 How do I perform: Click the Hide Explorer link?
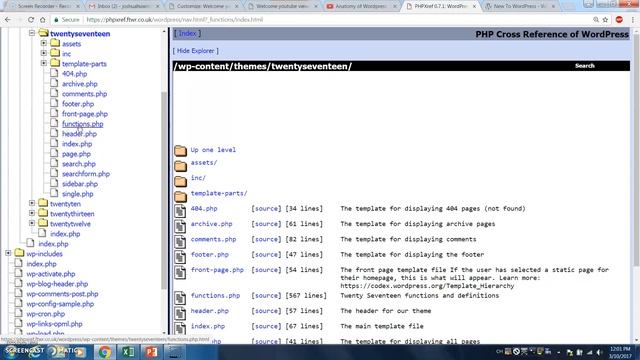coord(196,51)
